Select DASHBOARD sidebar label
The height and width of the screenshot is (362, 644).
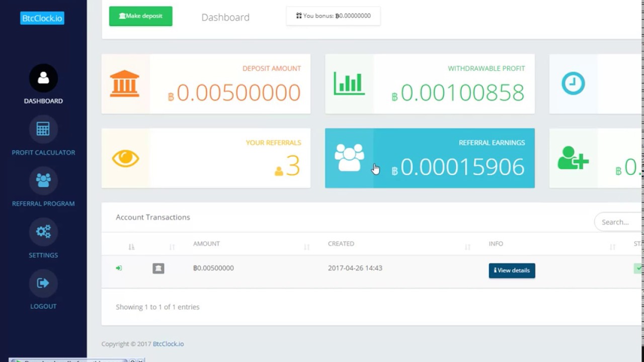pyautogui.click(x=43, y=101)
